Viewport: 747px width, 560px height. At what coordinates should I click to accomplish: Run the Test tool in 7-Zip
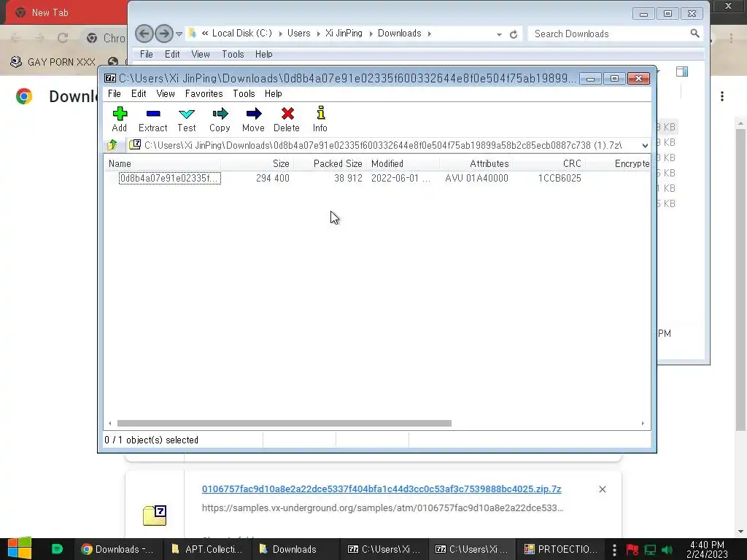point(186,119)
